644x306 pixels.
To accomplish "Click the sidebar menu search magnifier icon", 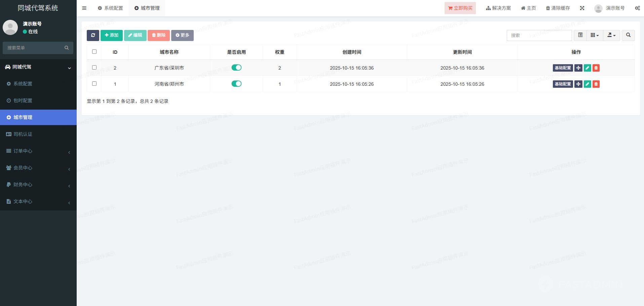I will (x=67, y=48).
